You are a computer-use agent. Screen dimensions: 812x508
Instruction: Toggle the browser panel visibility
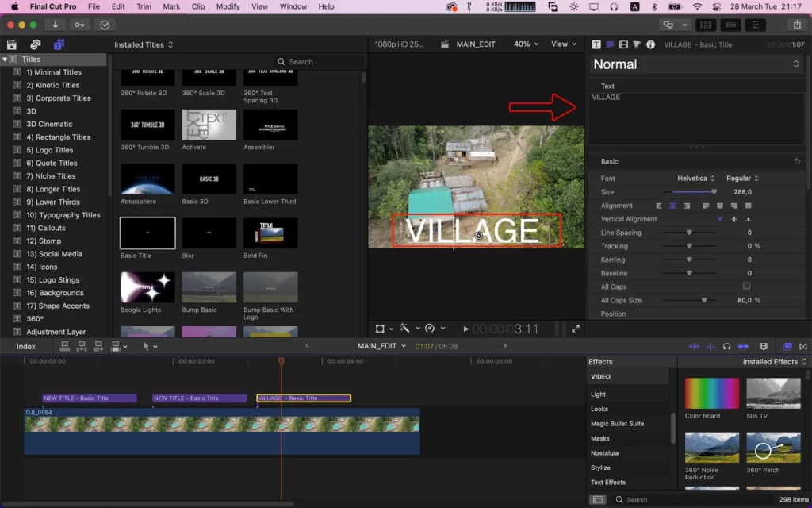point(705,25)
